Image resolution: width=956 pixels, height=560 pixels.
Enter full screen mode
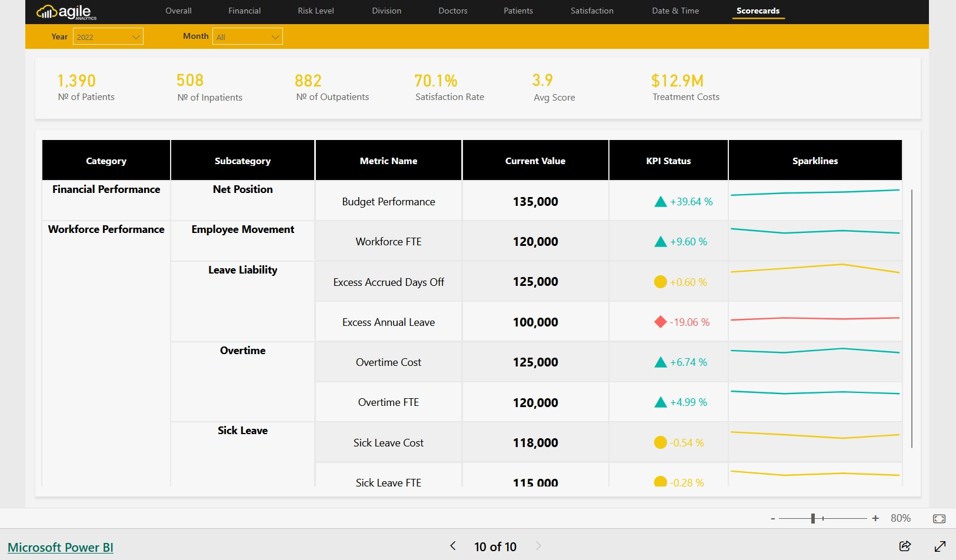pyautogui.click(x=940, y=546)
